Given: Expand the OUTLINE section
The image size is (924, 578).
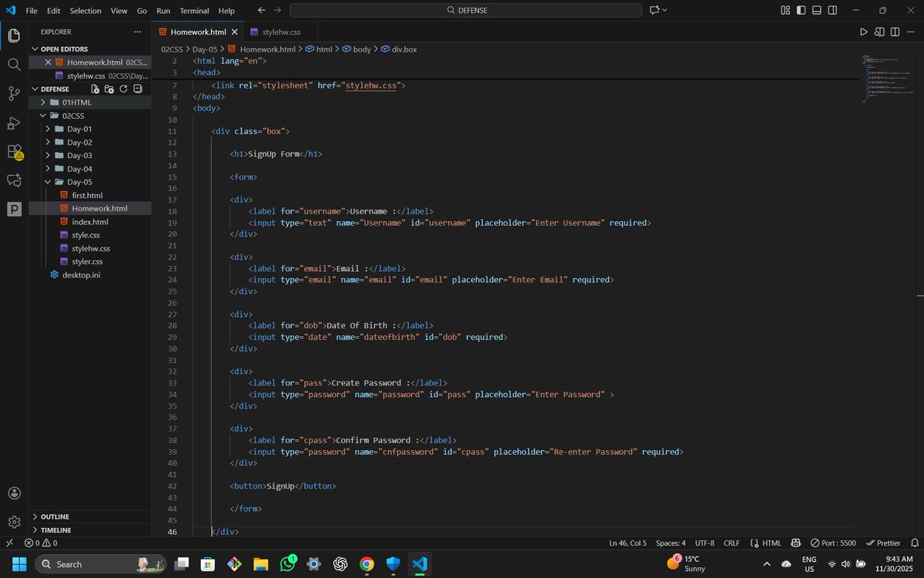Looking at the screenshot, I should pos(90,516).
